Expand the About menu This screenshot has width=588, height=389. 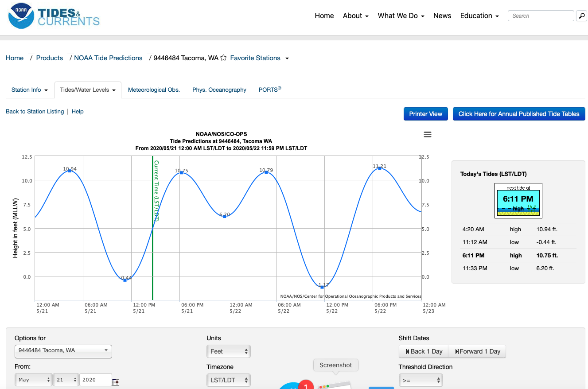click(356, 16)
